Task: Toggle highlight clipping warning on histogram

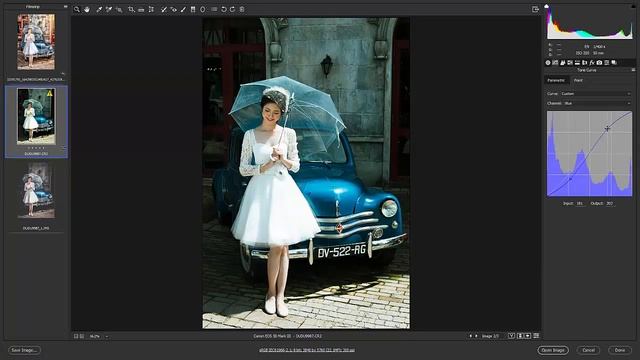Action: click(632, 6)
